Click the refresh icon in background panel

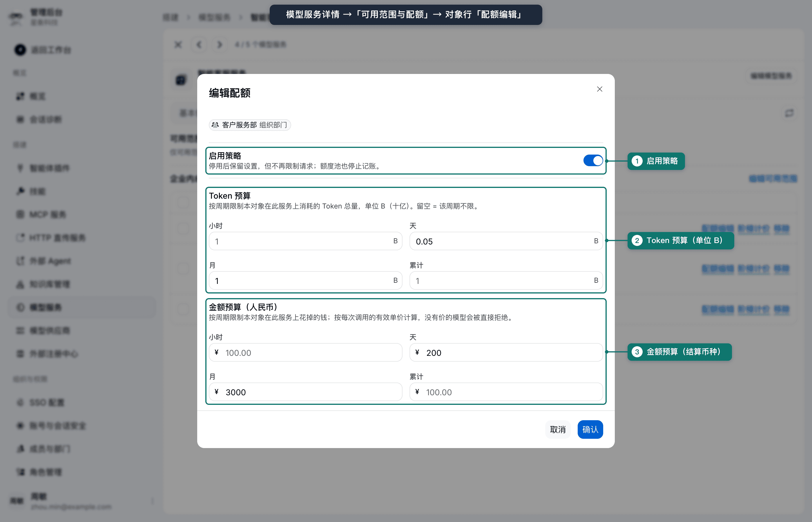[789, 113]
